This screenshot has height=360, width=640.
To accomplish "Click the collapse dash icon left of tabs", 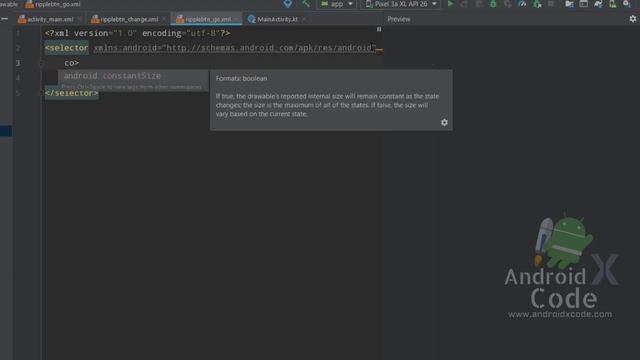I will point(4,19).
